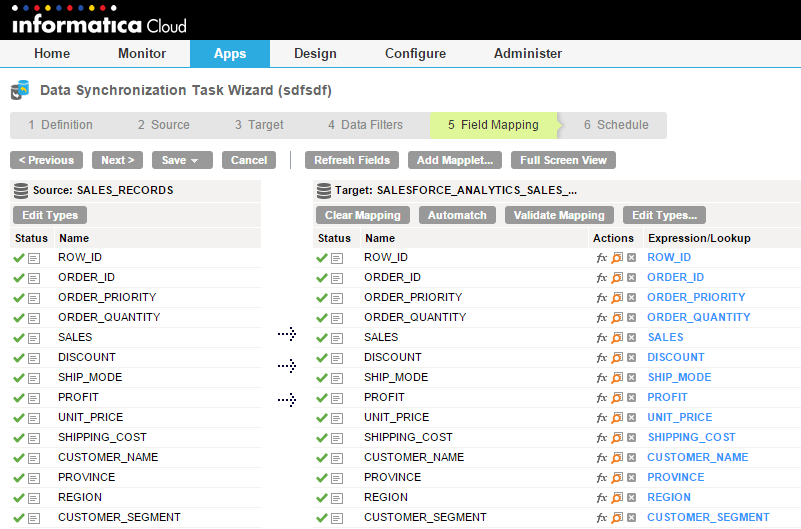This screenshot has width=801, height=529.
Task: Select wizard step 5 Field Mapping
Action: [x=493, y=125]
